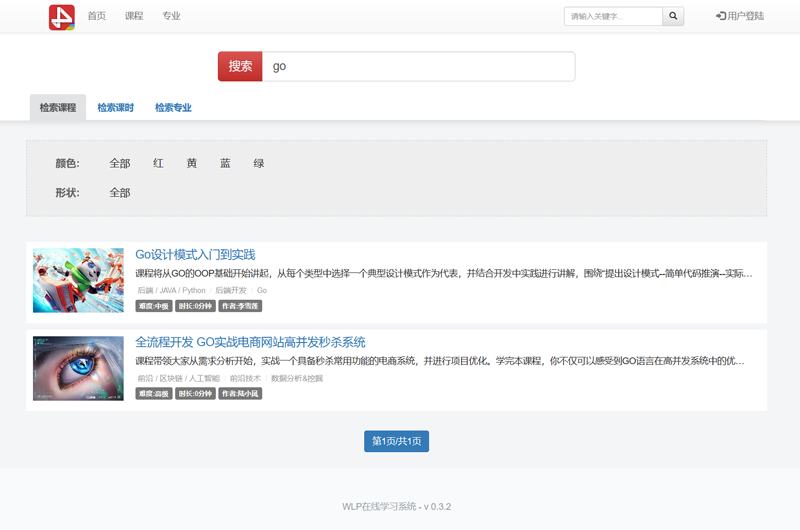800x530 pixels.
Task: Open the Go设计模式入门到实战 course title
Action: tap(195, 255)
